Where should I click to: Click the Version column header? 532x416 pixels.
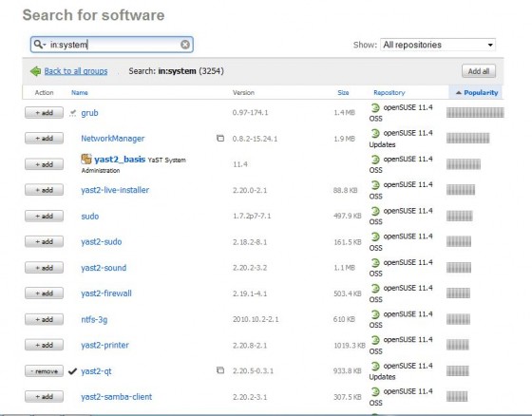point(243,93)
